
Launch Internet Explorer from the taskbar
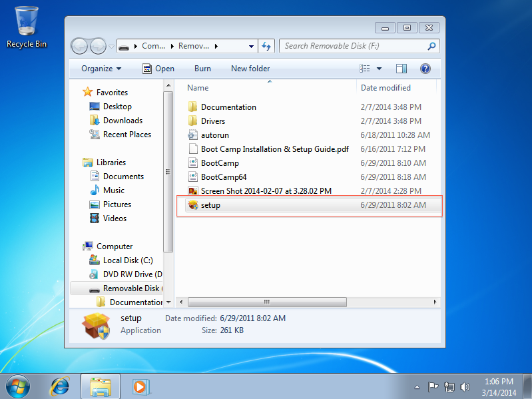[x=60, y=386]
